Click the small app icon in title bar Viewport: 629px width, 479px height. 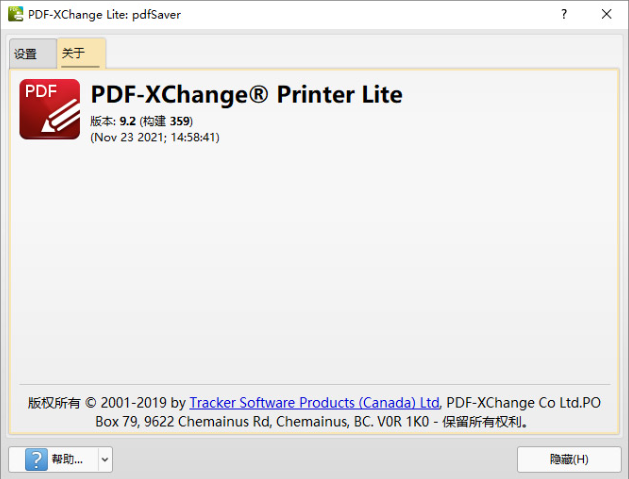pyautogui.click(x=14, y=14)
